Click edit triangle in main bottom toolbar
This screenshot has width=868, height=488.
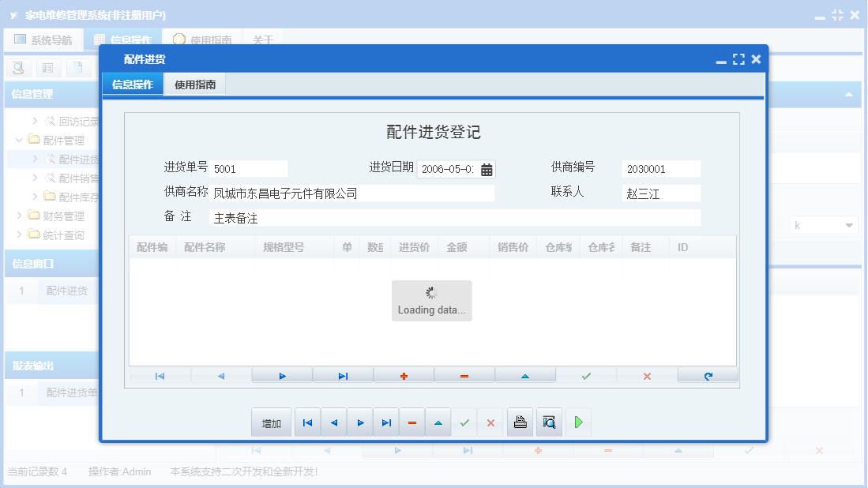pyautogui.click(x=438, y=422)
